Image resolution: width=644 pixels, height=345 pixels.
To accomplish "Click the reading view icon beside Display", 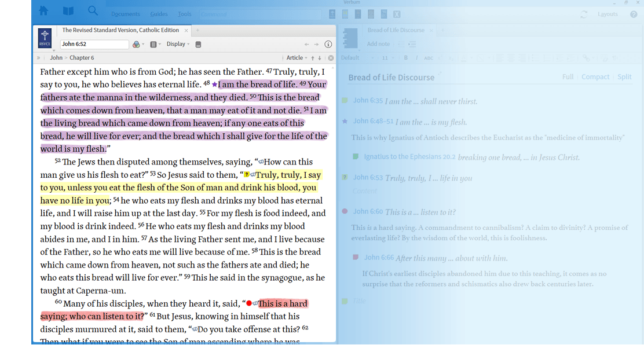I will [198, 45].
